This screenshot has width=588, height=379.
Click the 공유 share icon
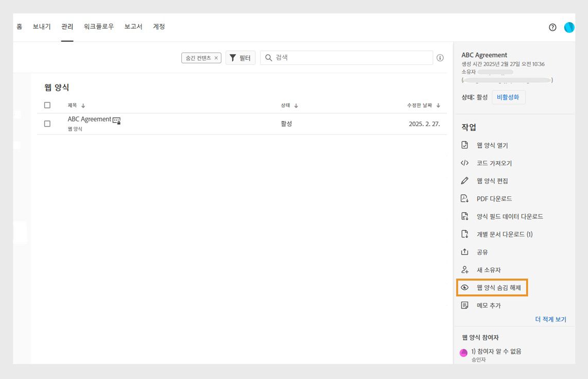click(x=465, y=252)
